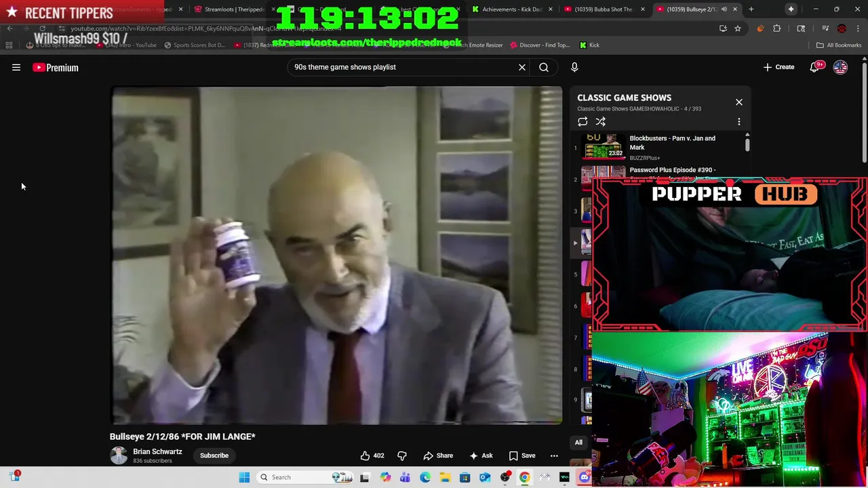Open more actions menu beside Save

(554, 455)
